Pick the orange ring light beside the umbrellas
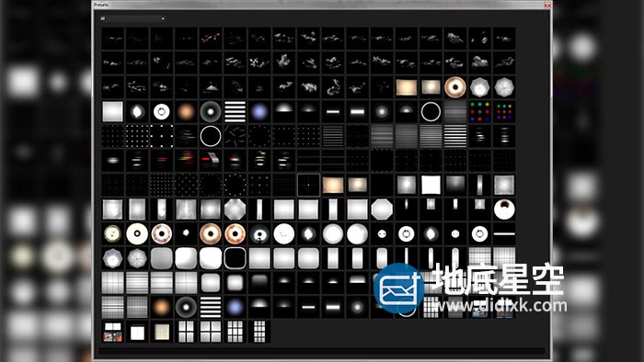644x362 pixels. [455, 87]
